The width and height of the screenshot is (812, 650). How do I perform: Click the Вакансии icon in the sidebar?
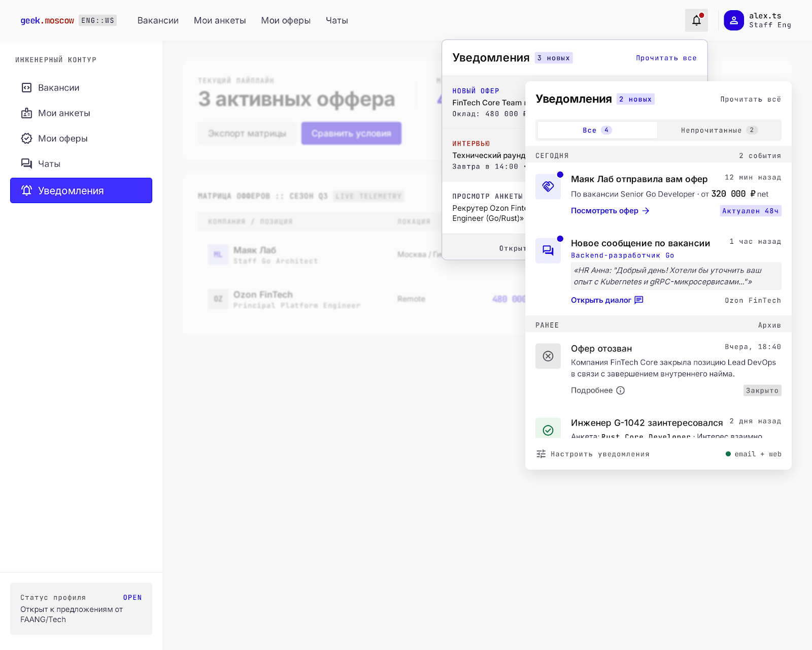(26, 87)
